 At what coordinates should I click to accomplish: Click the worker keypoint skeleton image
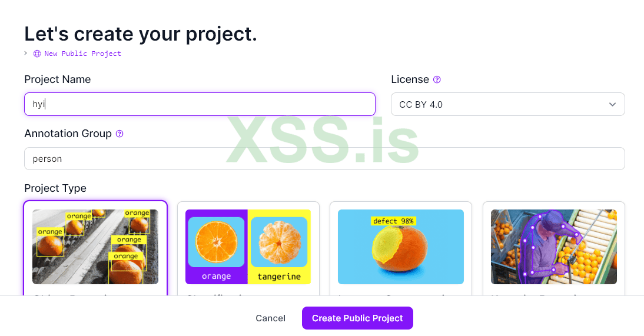click(x=553, y=247)
